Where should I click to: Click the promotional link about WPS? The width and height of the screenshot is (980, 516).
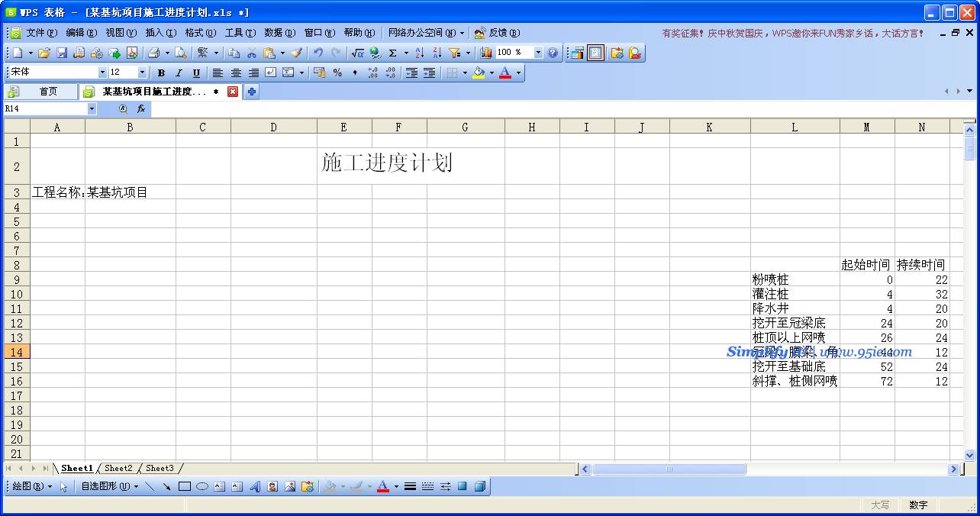tap(793, 34)
